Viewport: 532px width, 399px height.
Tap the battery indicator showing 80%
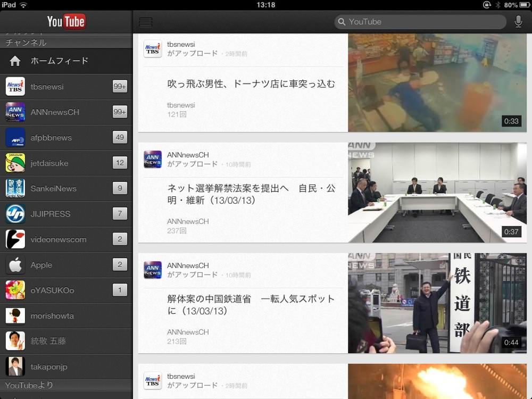click(517, 5)
